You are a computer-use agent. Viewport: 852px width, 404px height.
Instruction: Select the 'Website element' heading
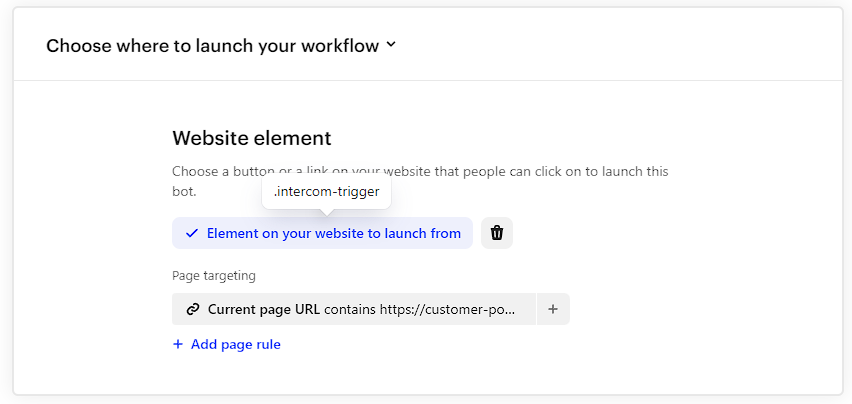(252, 138)
